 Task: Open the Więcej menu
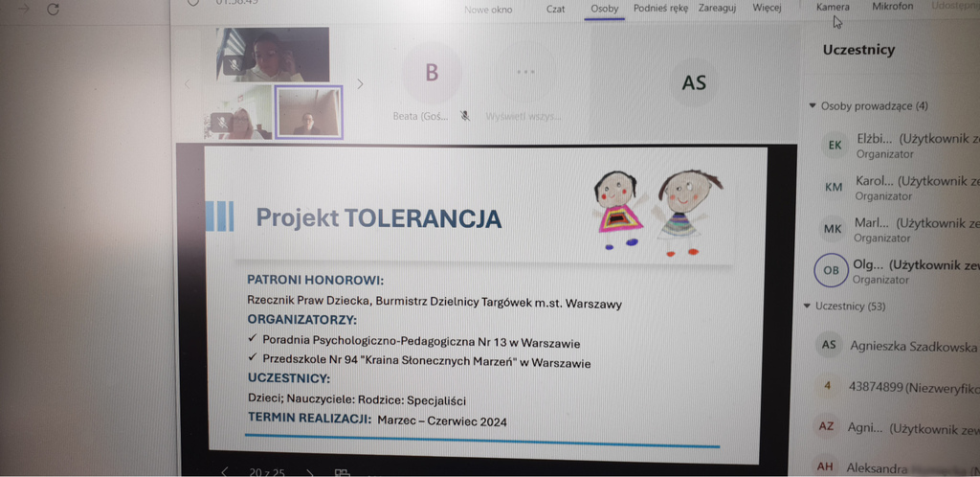point(767,9)
